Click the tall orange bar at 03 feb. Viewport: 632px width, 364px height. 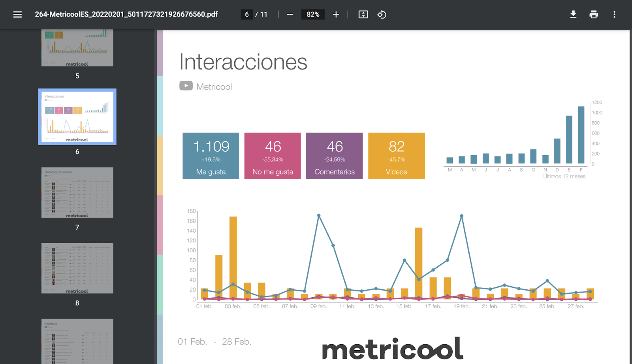tap(233, 258)
